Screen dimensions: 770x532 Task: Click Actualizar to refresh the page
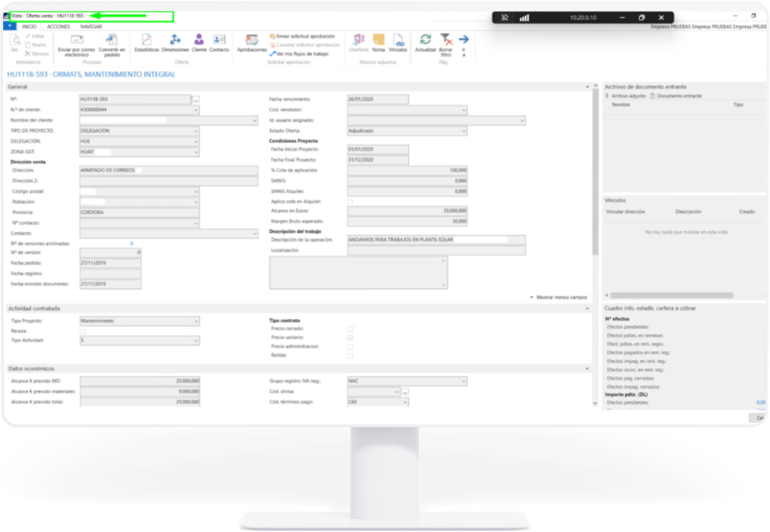426,41
